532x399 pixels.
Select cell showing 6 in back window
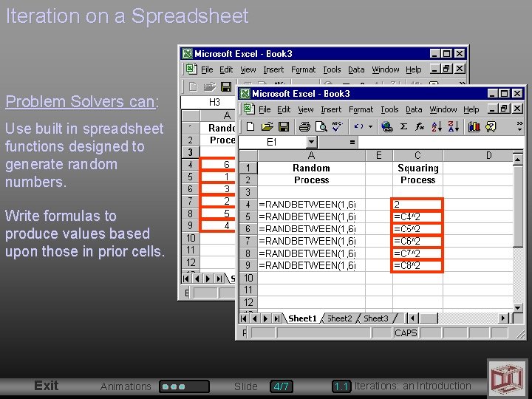218,165
